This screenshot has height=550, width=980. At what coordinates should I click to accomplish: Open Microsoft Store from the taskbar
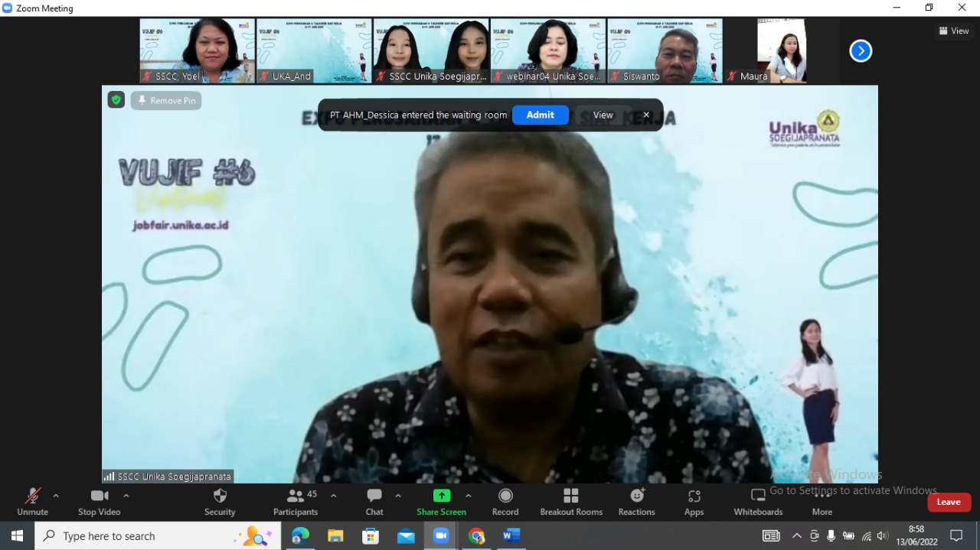click(371, 535)
